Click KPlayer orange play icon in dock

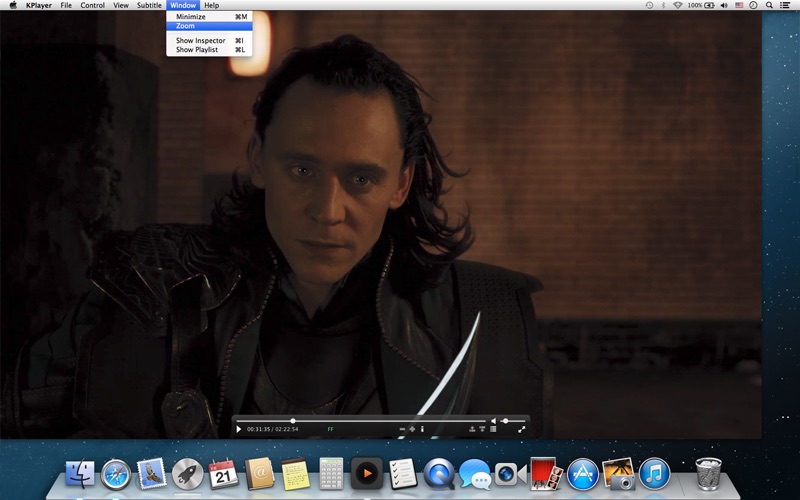pyautogui.click(x=367, y=474)
